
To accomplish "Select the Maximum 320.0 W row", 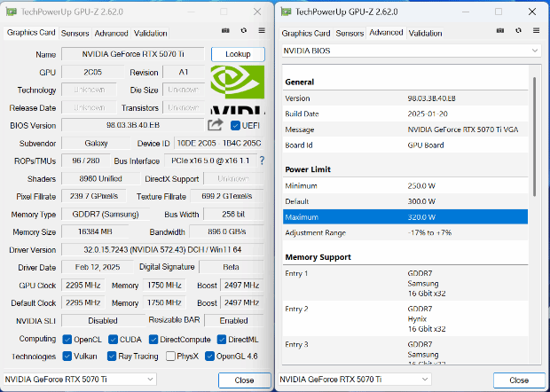I will [405, 217].
